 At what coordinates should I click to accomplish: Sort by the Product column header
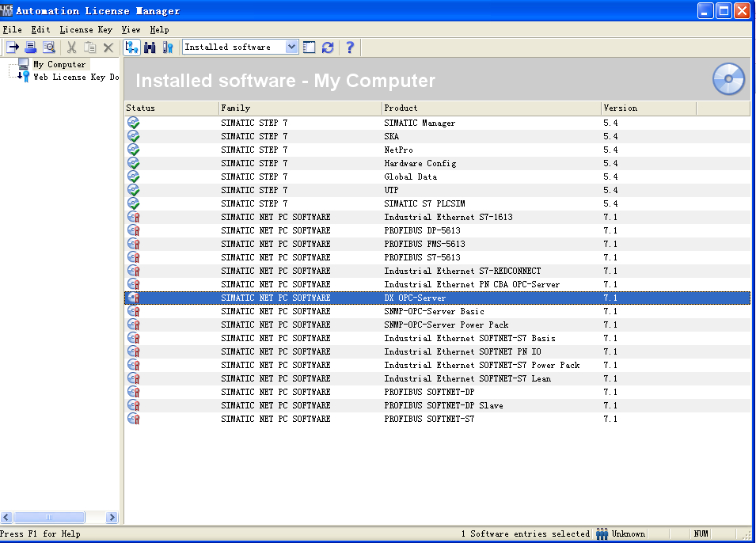(491, 108)
